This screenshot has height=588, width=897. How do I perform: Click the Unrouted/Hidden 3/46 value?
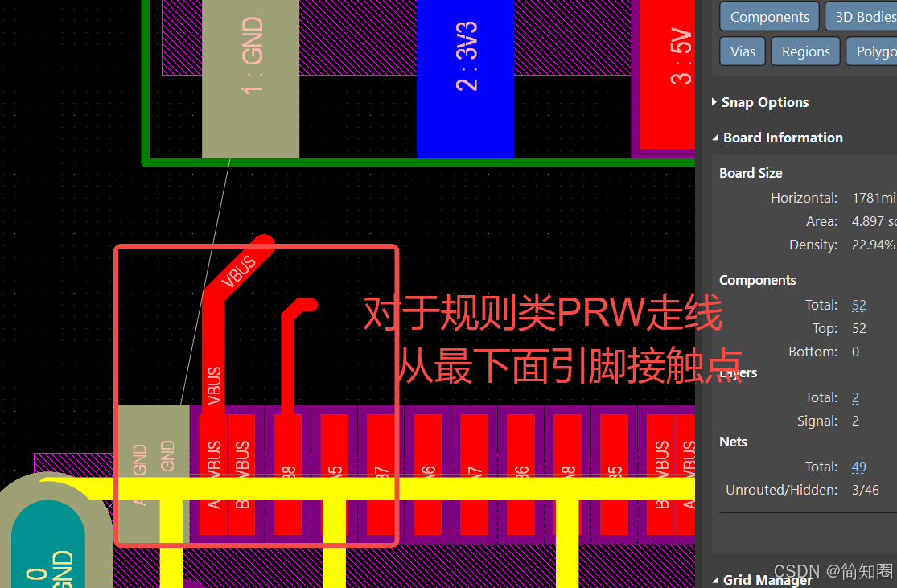(x=866, y=490)
